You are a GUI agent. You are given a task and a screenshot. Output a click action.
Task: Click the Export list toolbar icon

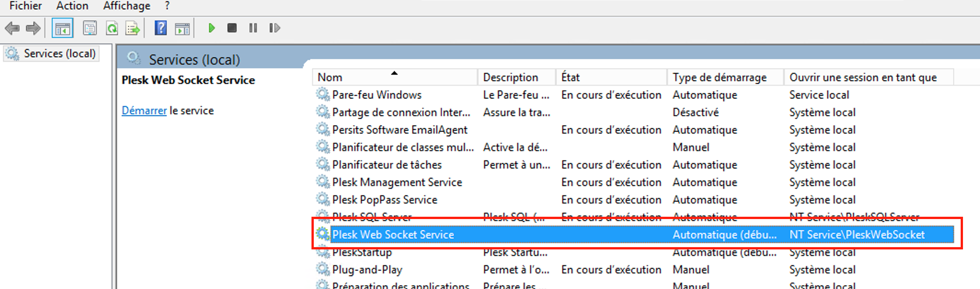[x=133, y=29]
